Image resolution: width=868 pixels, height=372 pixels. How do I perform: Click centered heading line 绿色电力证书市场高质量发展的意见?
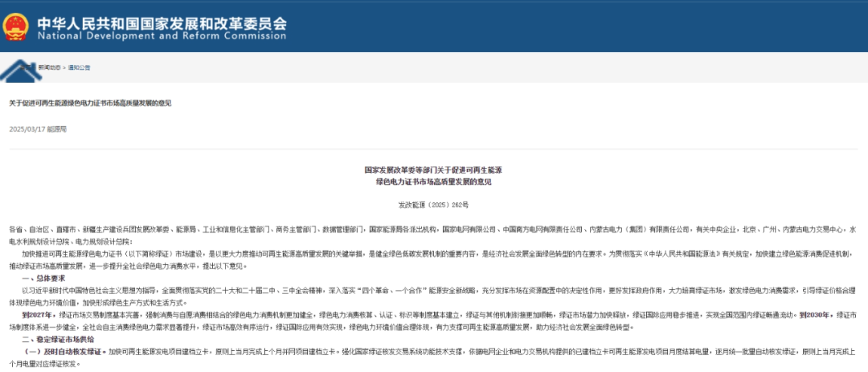[433, 182]
